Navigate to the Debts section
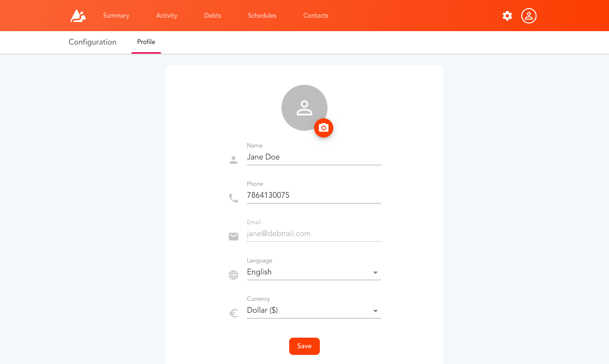The height and width of the screenshot is (364, 609). pos(212,15)
